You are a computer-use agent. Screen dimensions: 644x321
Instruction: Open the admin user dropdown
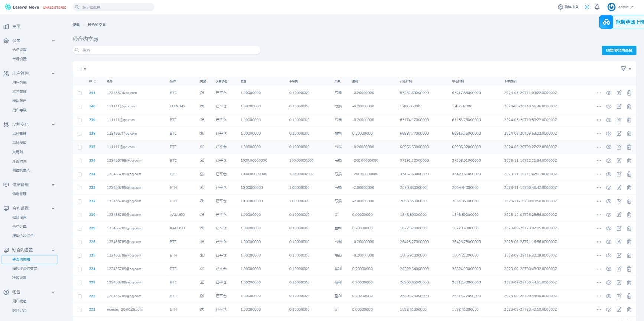click(x=620, y=7)
